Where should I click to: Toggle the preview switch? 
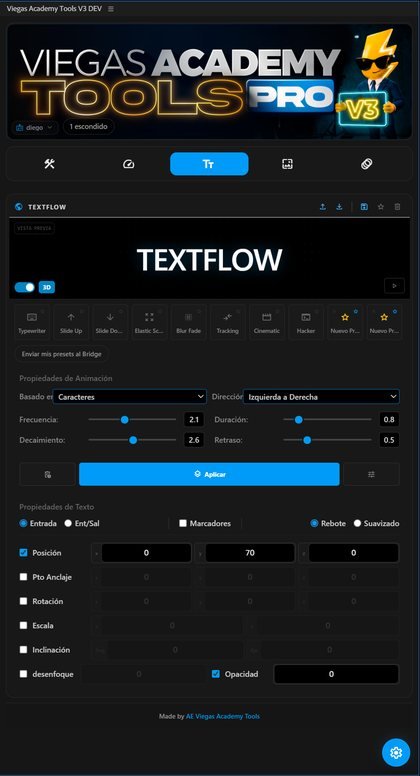(25, 287)
